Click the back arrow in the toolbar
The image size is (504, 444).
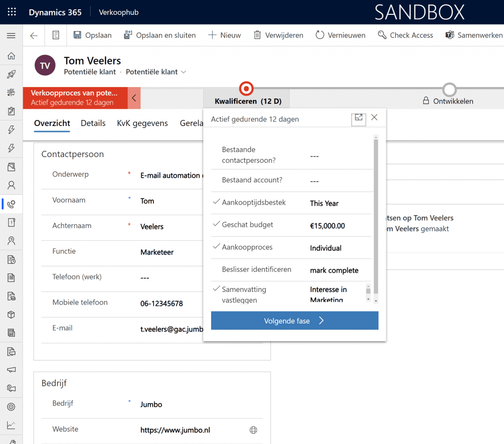pos(34,35)
